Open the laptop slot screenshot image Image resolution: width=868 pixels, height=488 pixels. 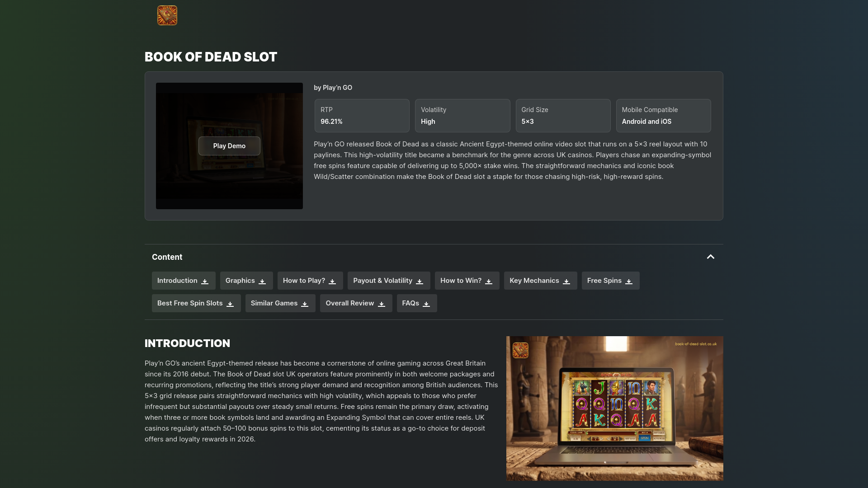[614, 408]
